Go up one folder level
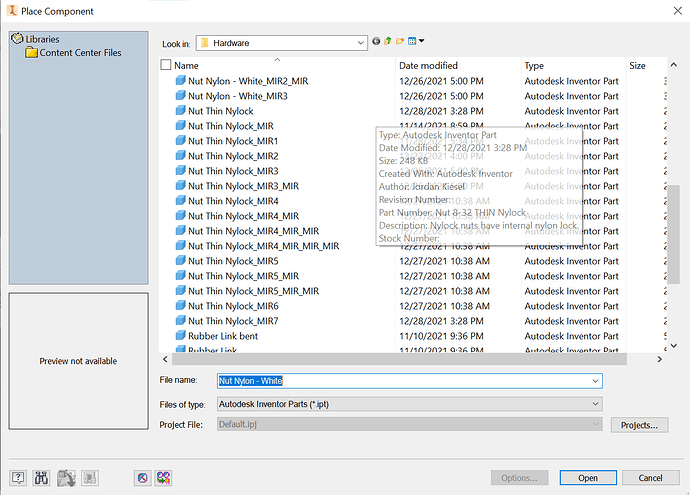Viewport: 690px width, 495px height. (x=388, y=41)
